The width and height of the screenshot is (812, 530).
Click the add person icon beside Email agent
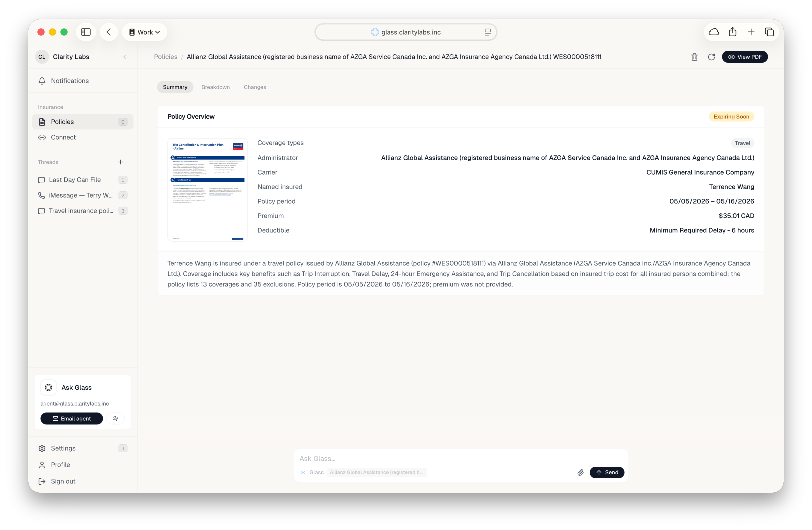[x=115, y=418]
